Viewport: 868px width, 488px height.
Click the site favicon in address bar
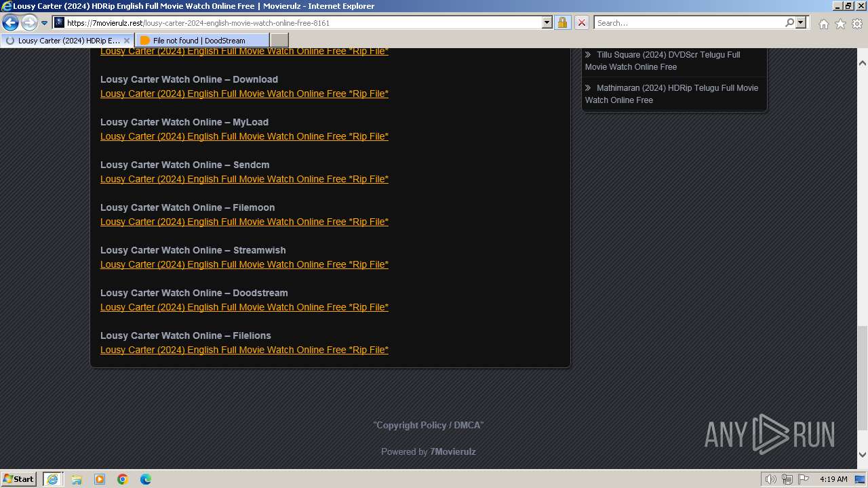(59, 23)
